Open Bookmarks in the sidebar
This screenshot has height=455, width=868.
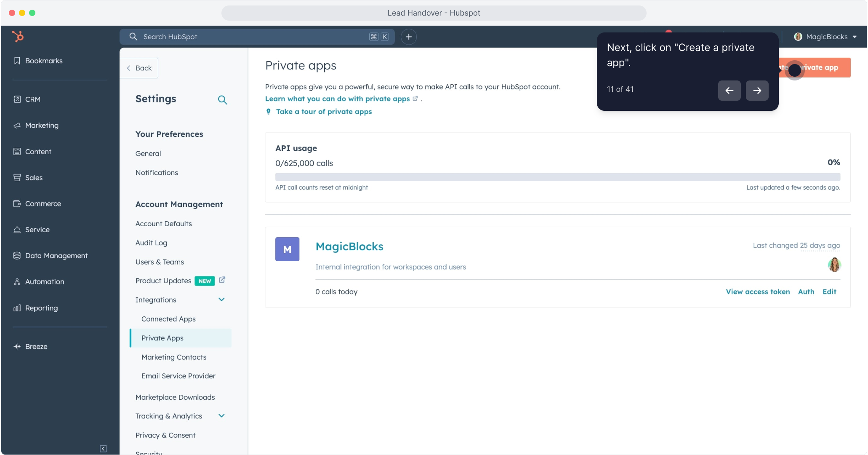pyautogui.click(x=43, y=61)
